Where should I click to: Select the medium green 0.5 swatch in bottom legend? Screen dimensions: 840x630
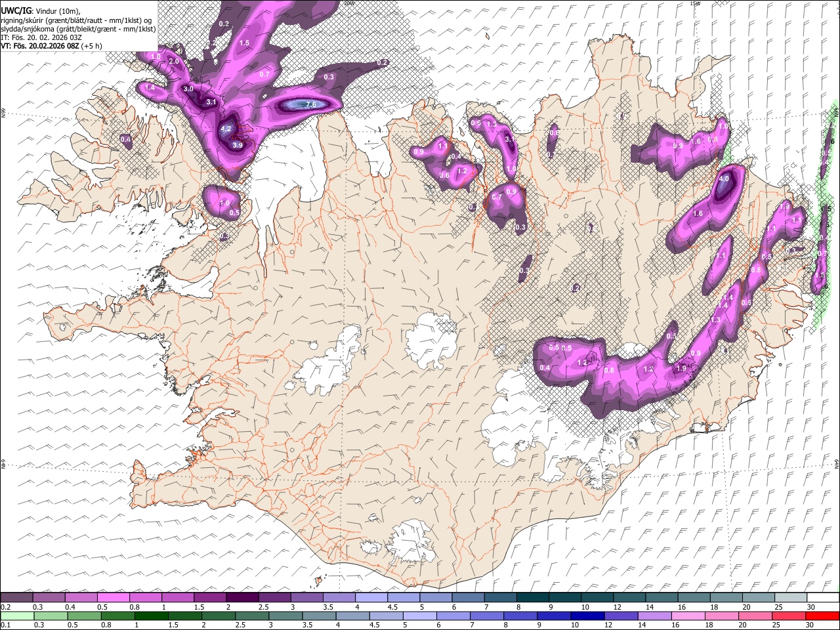pyautogui.click(x=85, y=616)
